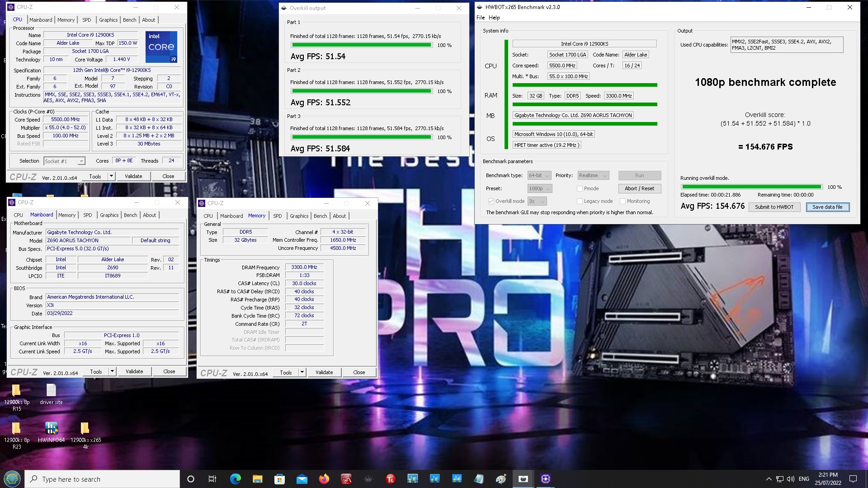Image resolution: width=868 pixels, height=488 pixels.
Task: Switch to the HWBOT x265 taskbar button
Action: coord(523,479)
